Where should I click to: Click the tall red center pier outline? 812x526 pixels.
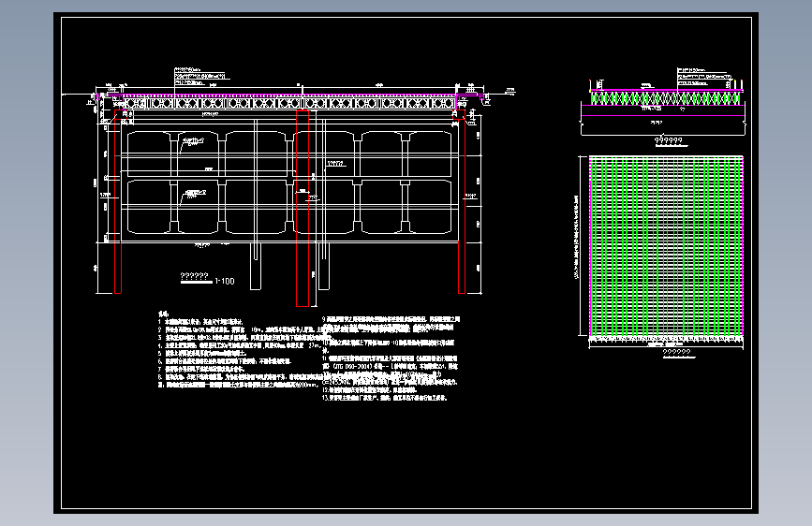(303, 208)
